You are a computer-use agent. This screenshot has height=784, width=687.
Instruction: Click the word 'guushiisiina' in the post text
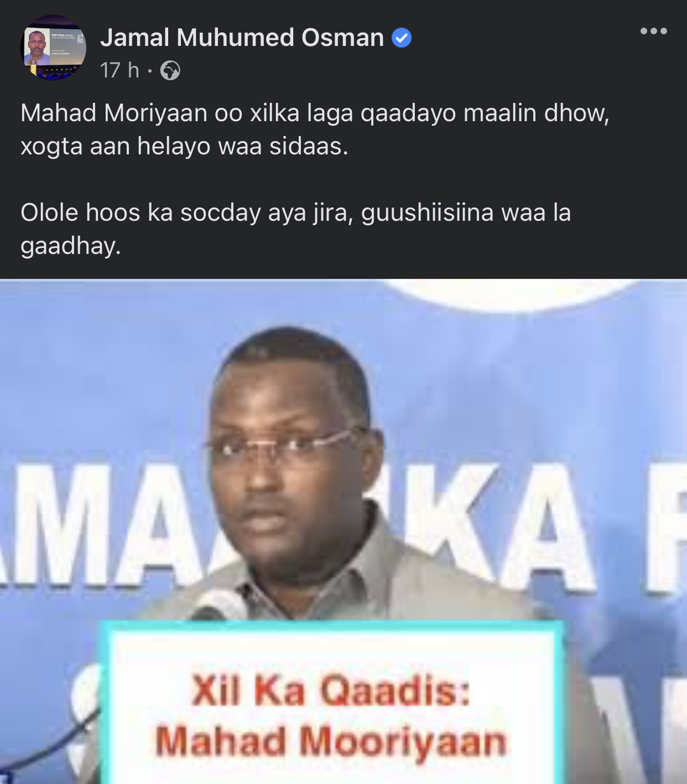coord(427,213)
